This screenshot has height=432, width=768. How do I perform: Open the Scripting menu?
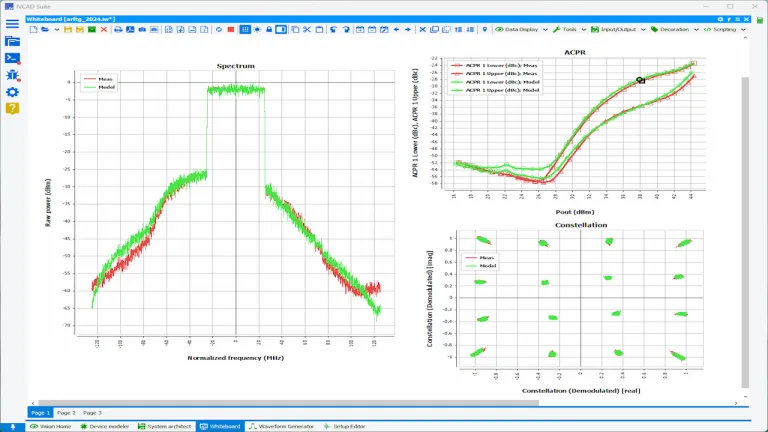720,29
